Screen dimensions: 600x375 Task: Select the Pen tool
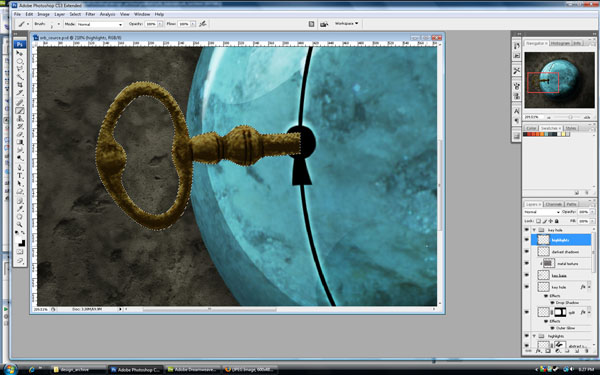click(x=20, y=168)
